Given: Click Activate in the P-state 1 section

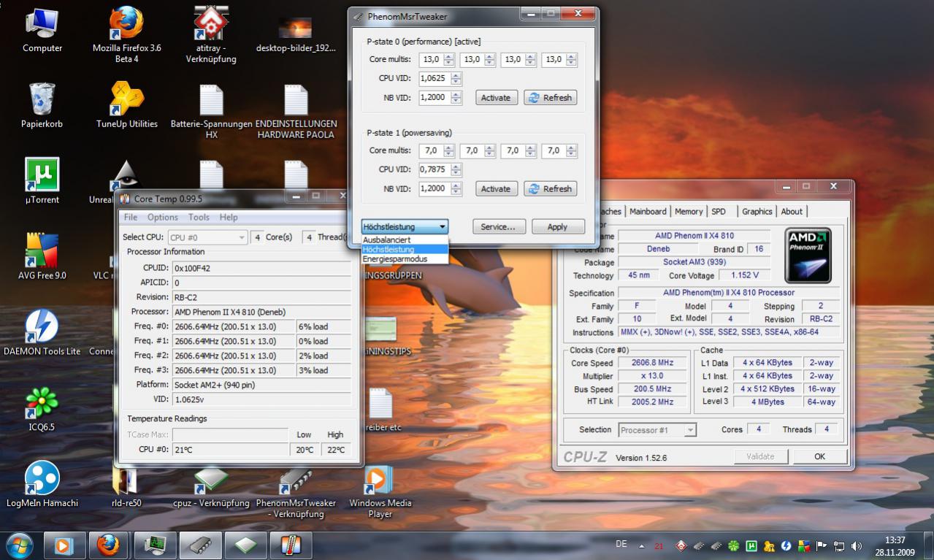Looking at the screenshot, I should (x=496, y=188).
